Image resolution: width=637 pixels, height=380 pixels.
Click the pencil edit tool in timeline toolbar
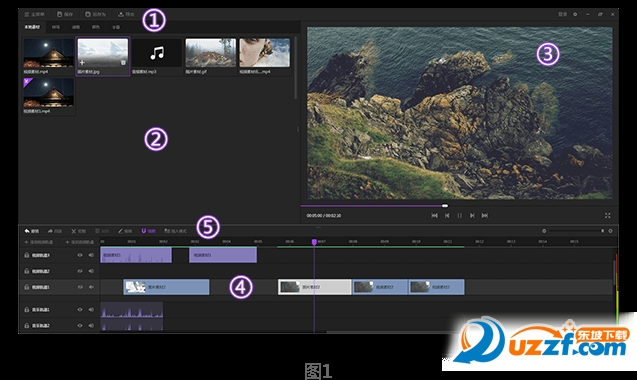[x=125, y=231]
